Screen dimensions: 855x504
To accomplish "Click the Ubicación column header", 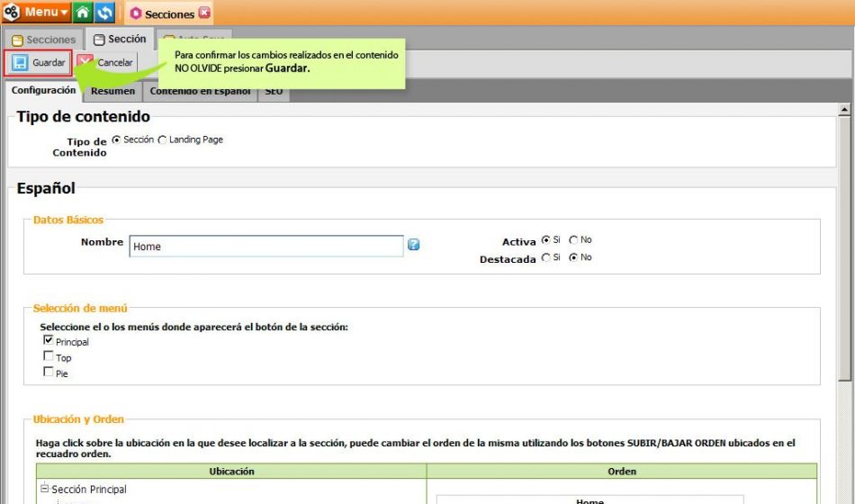I will [x=231, y=472].
